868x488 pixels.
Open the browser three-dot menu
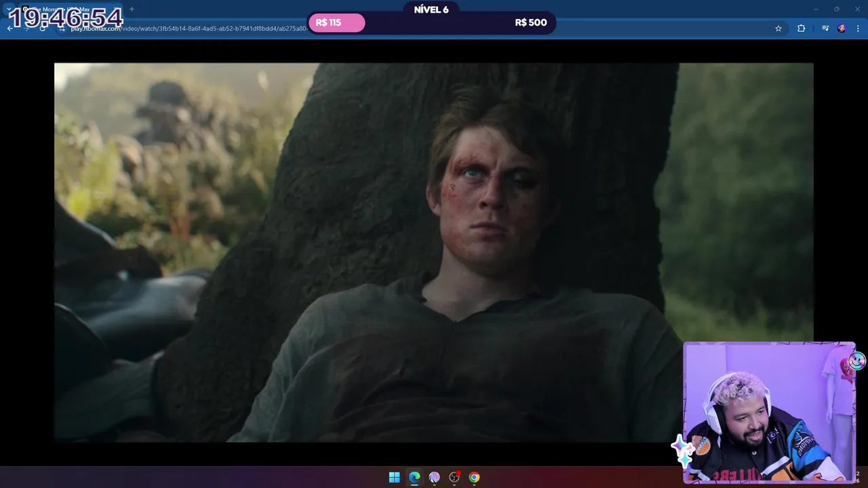pyautogui.click(x=858, y=28)
